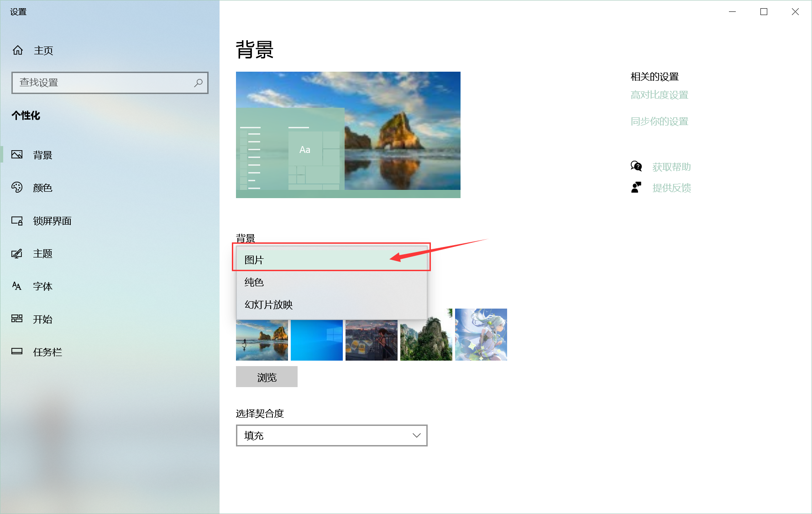Screen dimensions: 812x514
Task: Click the Get help chat icon
Action: [x=636, y=167]
